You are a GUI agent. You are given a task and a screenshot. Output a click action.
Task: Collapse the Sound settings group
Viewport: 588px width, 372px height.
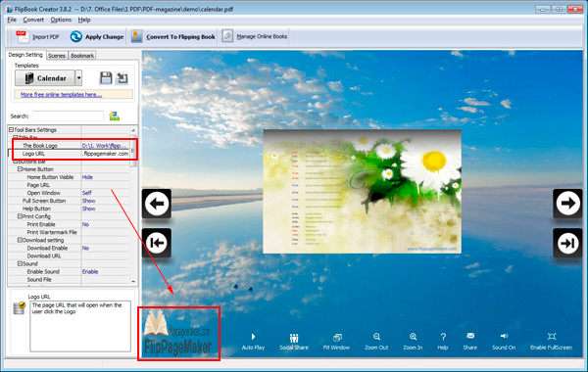pyautogui.click(x=20, y=263)
